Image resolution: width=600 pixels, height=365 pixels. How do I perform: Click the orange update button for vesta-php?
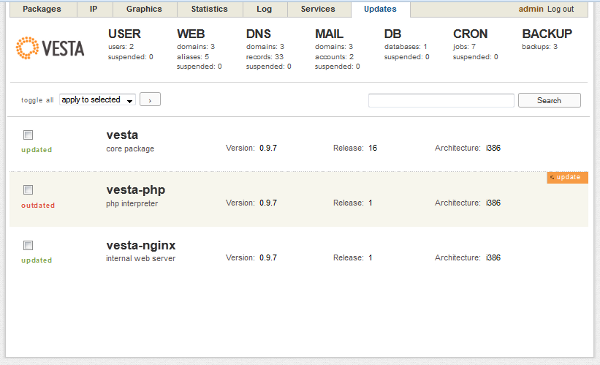(567, 177)
